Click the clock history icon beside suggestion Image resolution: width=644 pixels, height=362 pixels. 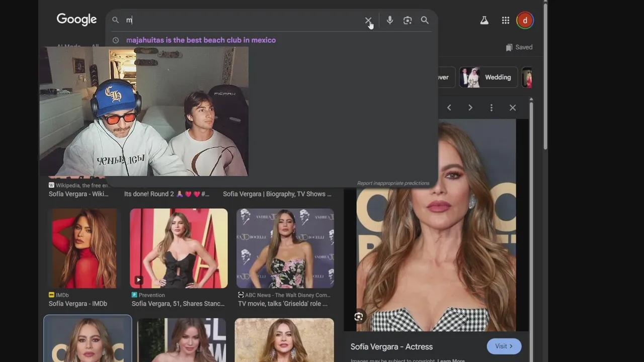tap(116, 40)
